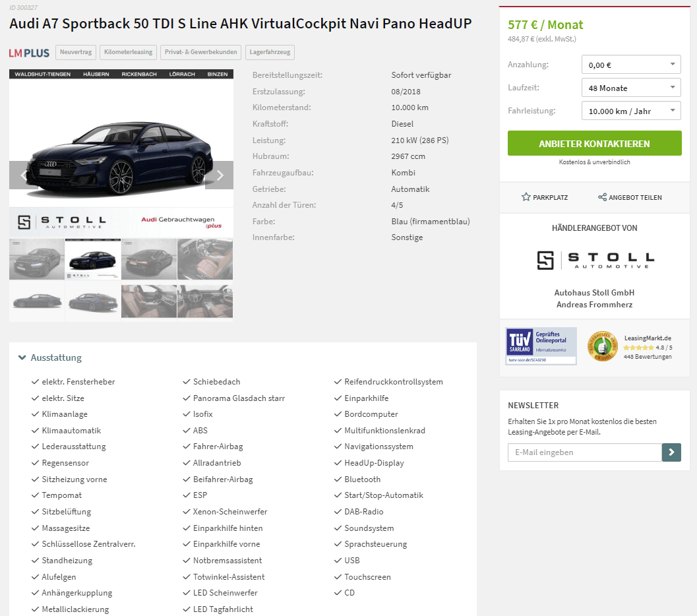Click the Parkplatz star icon
The image size is (697, 616).
pyautogui.click(x=526, y=197)
